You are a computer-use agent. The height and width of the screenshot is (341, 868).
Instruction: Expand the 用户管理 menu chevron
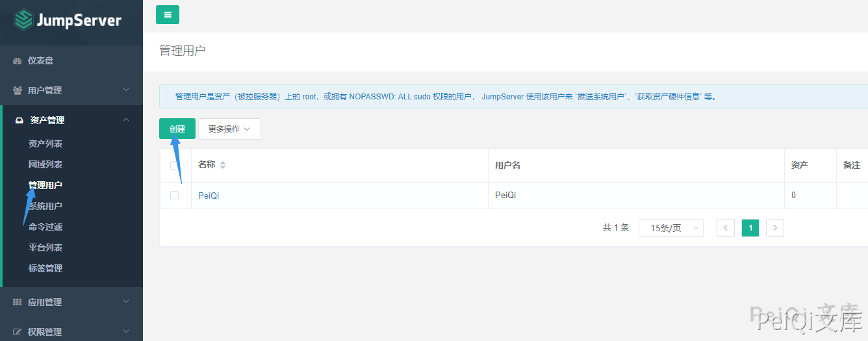[x=126, y=90]
